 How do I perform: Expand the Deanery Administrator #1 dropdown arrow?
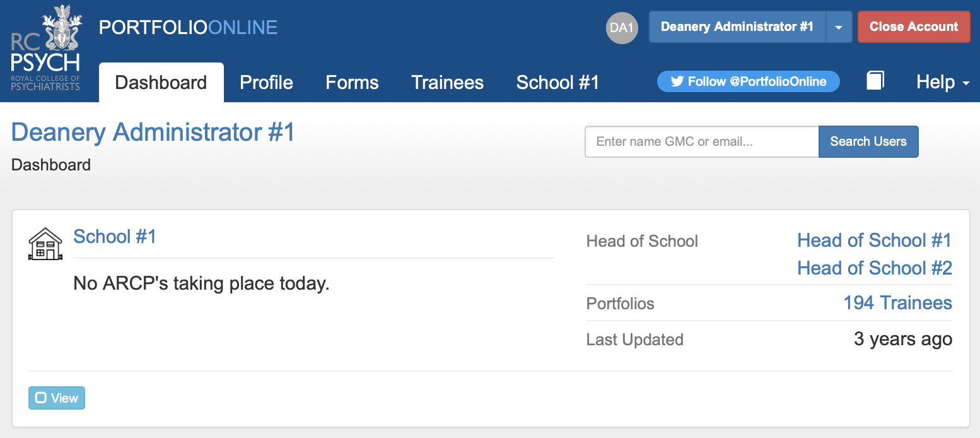[x=839, y=27]
